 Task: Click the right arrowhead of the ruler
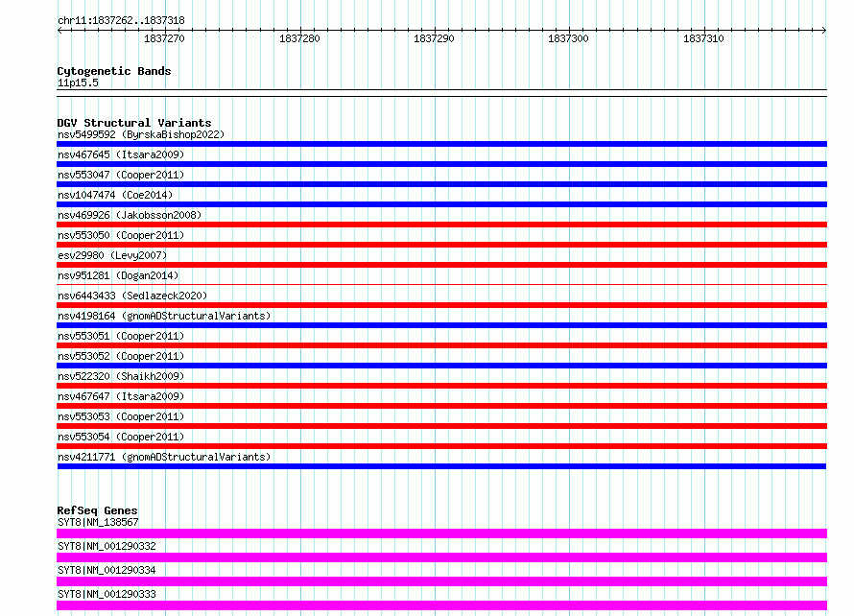824,30
